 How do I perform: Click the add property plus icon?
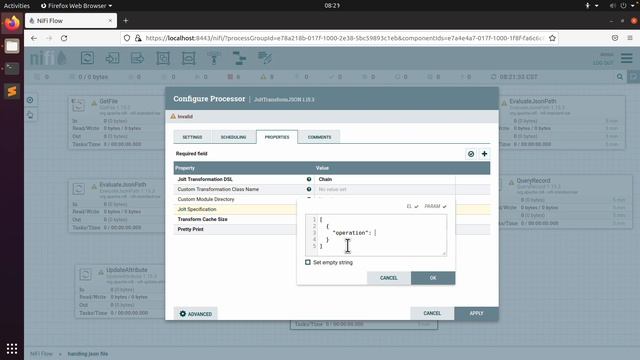pos(484,154)
